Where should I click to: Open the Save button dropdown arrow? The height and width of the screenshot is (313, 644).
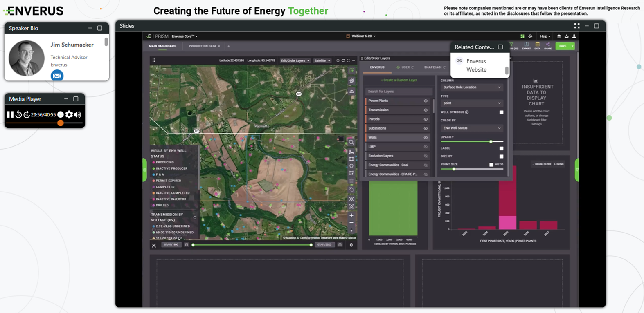click(x=572, y=46)
